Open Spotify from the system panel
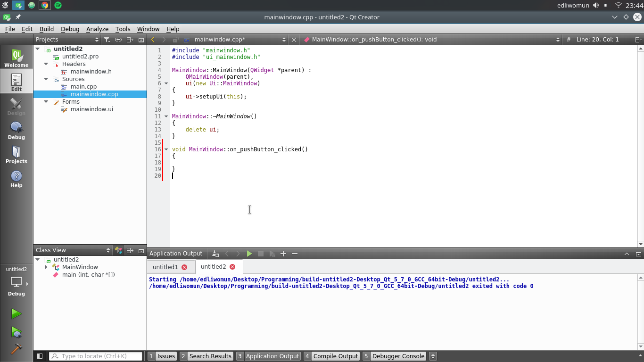Image resolution: width=644 pixels, height=362 pixels. [x=58, y=5]
